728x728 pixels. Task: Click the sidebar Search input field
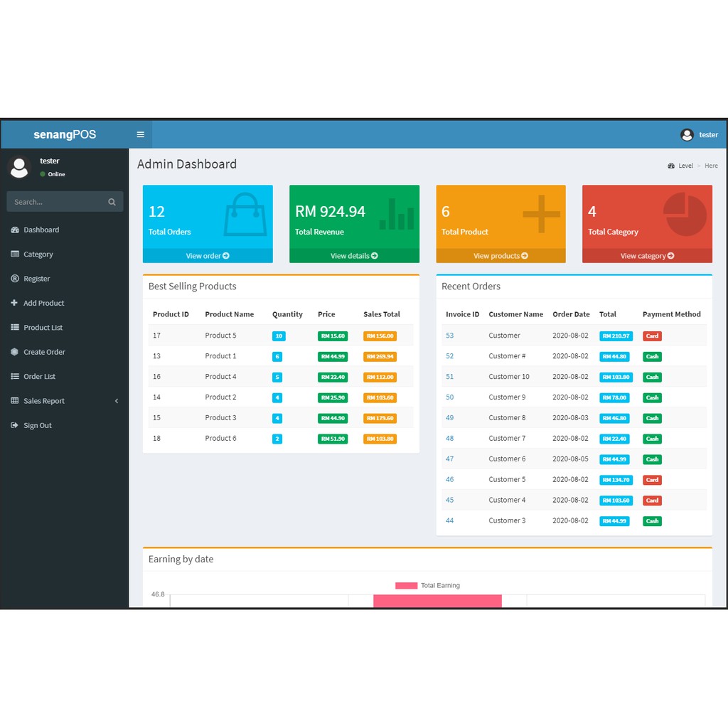pos(57,202)
